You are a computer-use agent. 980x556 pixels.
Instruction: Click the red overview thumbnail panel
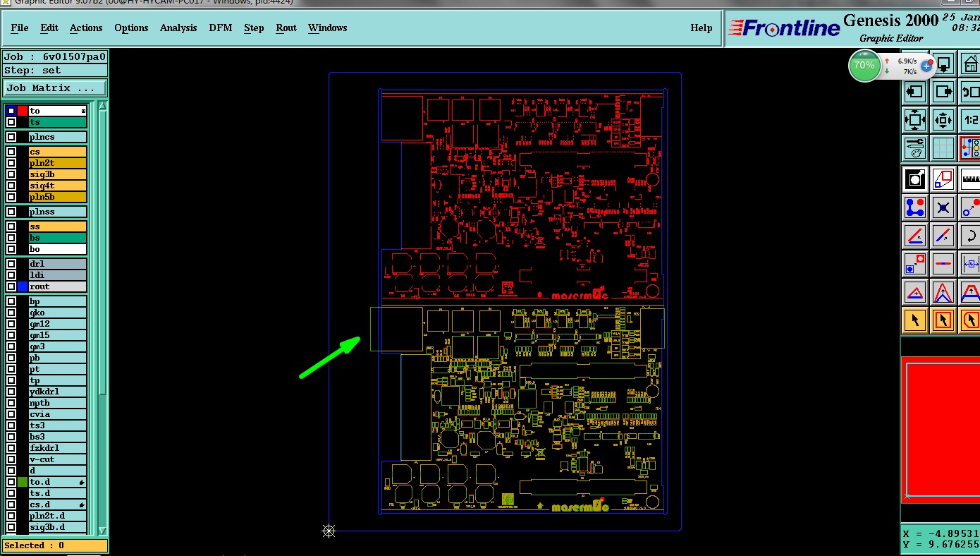941,429
